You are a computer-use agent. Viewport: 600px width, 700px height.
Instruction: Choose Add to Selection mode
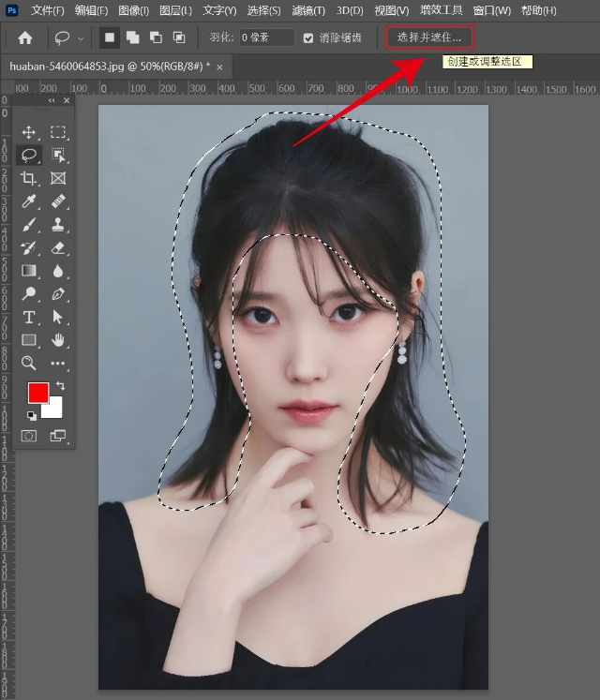(133, 37)
